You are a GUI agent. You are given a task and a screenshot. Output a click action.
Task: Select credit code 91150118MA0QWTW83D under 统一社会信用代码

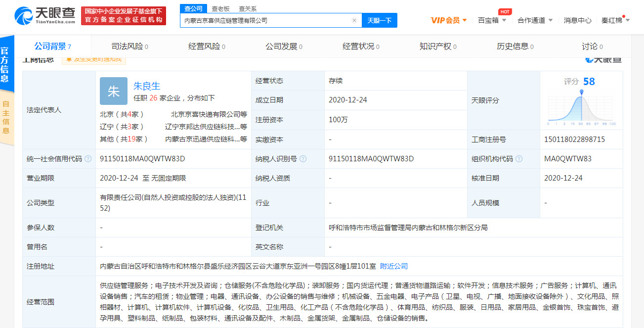[142, 159]
